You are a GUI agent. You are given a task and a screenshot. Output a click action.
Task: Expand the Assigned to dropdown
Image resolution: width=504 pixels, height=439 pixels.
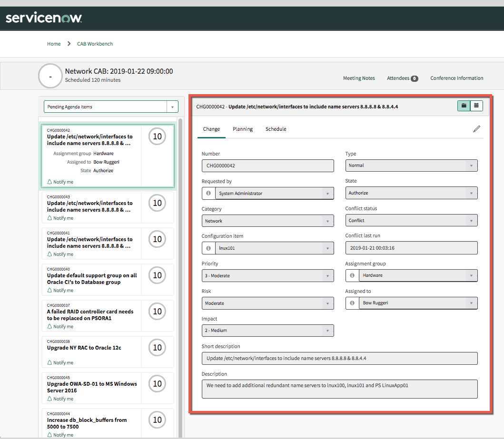point(418,303)
